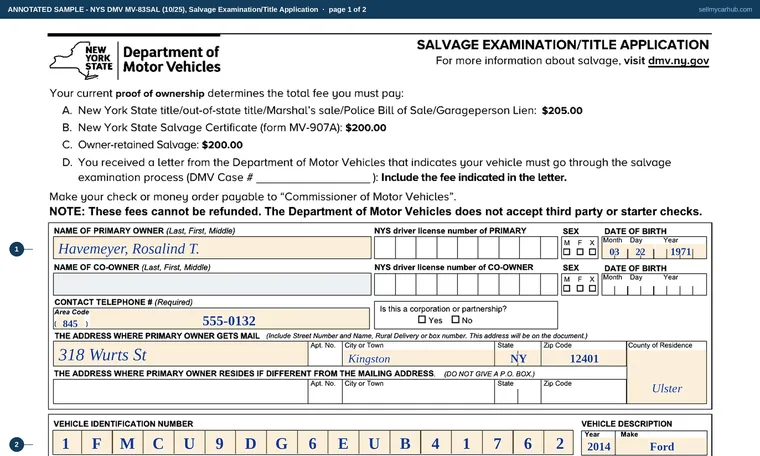The width and height of the screenshot is (760, 456).
Task: Click the VIN box containing '7'
Action: click(497, 443)
